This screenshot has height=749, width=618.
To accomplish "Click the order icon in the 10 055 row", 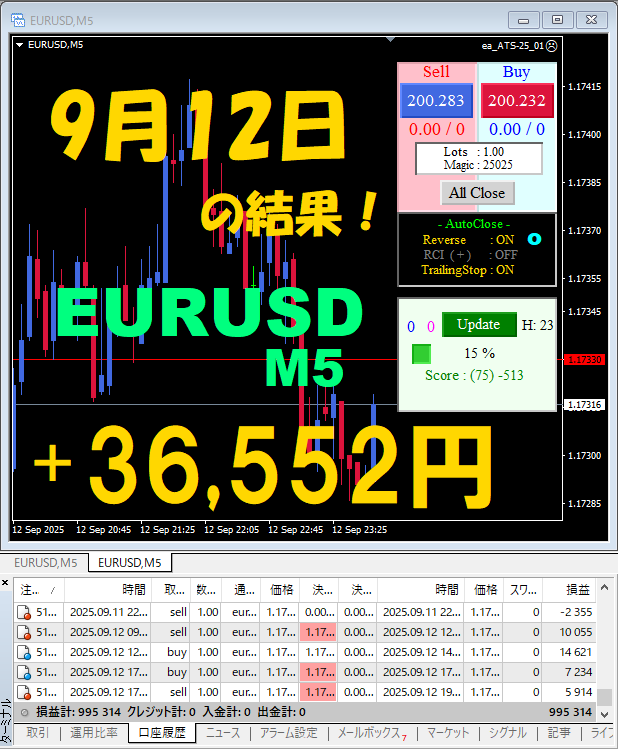I will [24, 632].
